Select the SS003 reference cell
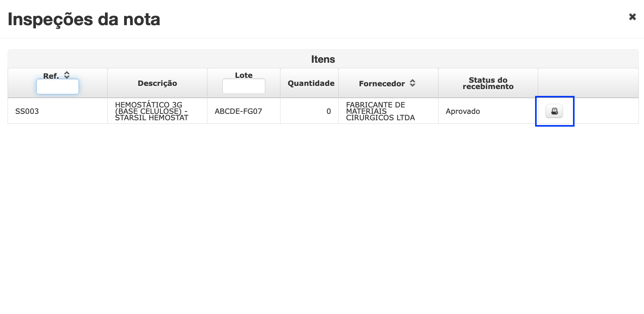This screenshot has height=314, width=644. tap(57, 111)
